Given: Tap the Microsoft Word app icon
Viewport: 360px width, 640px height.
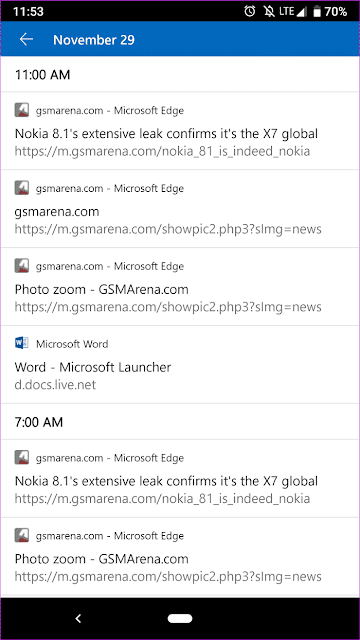Looking at the screenshot, I should [x=22, y=344].
